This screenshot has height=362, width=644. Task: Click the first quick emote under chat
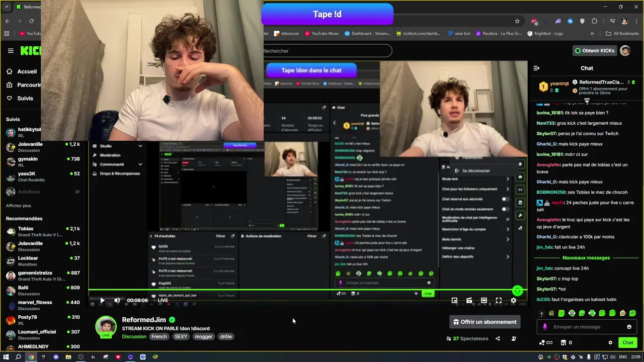(x=541, y=313)
